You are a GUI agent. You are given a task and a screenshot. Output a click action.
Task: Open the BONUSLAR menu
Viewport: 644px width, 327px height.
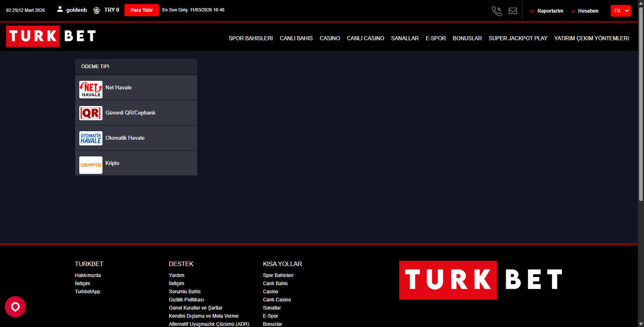[x=467, y=38]
